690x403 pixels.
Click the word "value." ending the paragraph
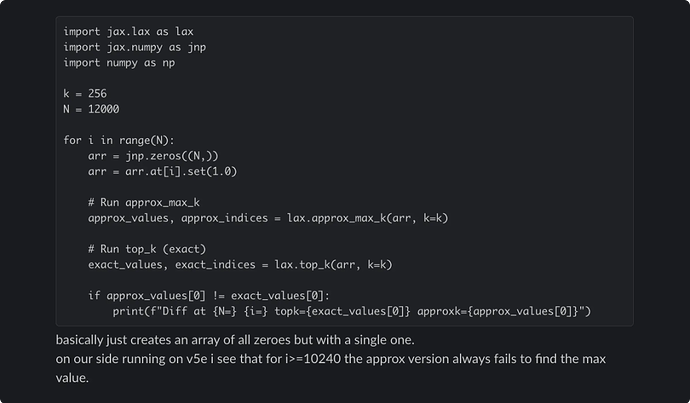click(x=72, y=378)
